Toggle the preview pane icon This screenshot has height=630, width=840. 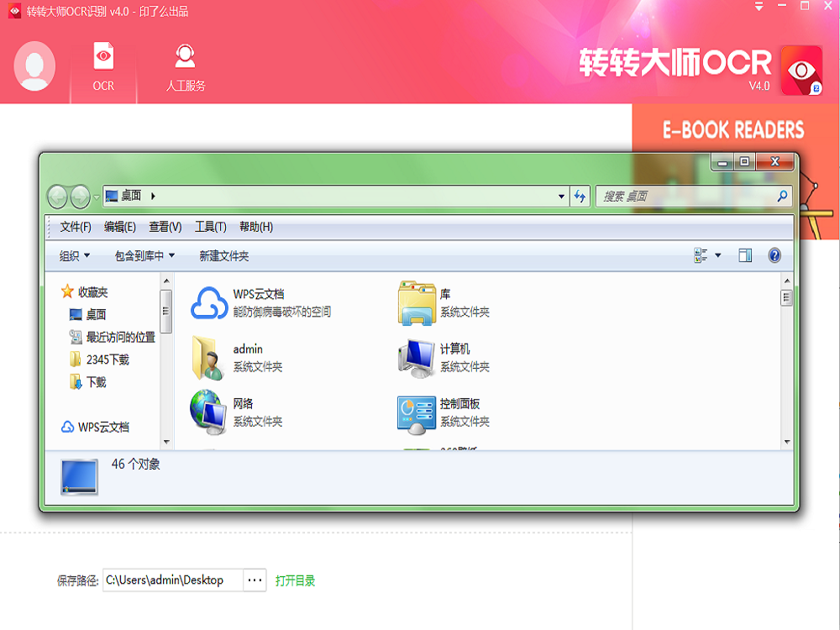745,255
